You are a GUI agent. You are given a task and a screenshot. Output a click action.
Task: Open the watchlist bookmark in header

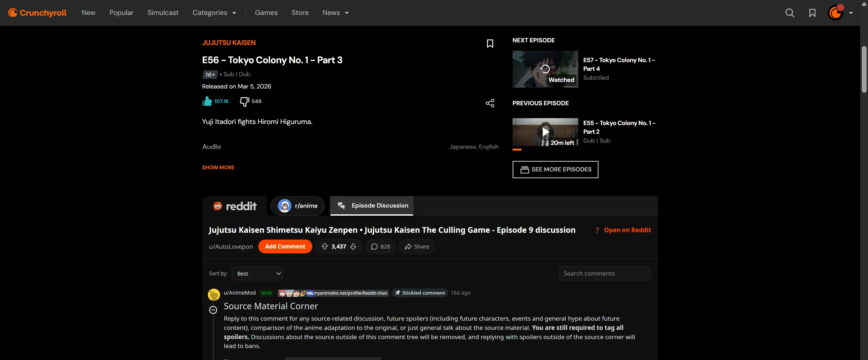tap(812, 13)
